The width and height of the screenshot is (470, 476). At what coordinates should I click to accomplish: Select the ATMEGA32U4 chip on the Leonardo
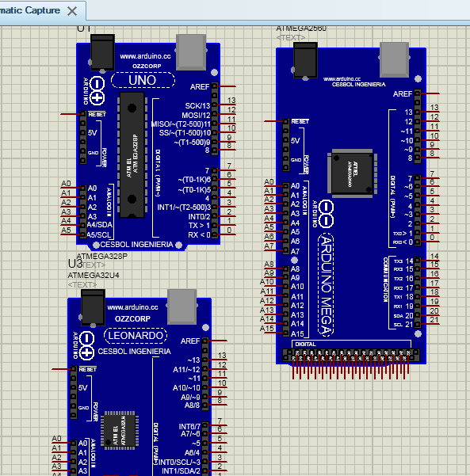pyautogui.click(x=120, y=431)
